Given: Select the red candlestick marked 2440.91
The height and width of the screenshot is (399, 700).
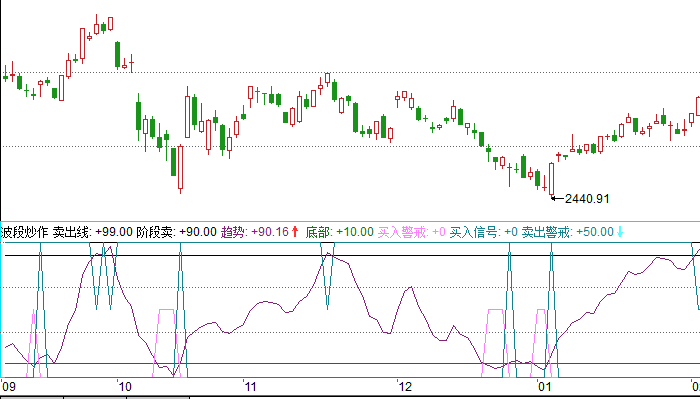Looking at the screenshot, I should (x=551, y=179).
